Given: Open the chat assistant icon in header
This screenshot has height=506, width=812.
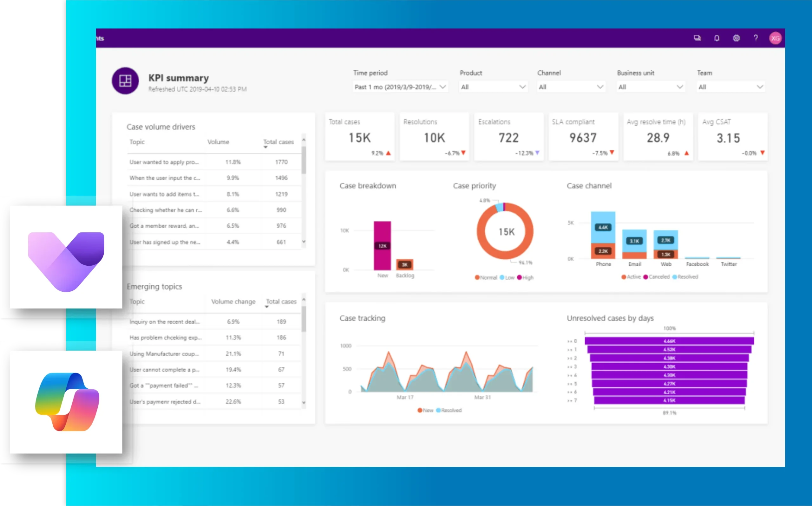Looking at the screenshot, I should 697,38.
